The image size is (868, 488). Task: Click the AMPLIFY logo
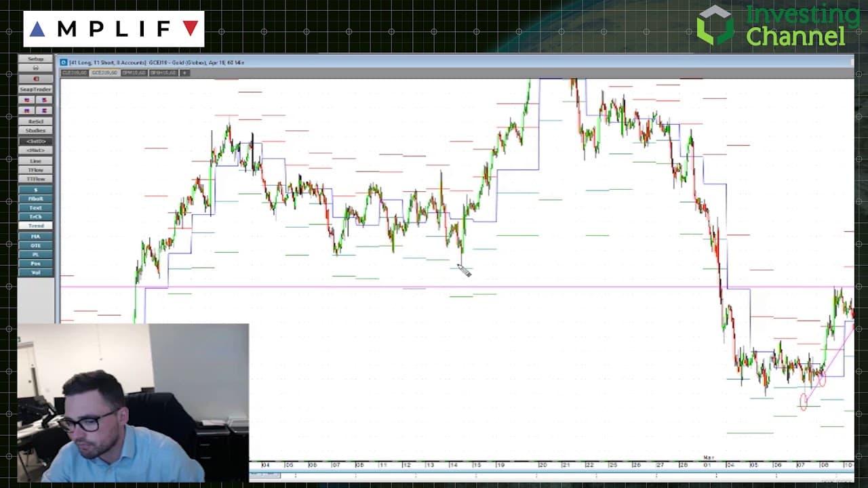tap(114, 28)
